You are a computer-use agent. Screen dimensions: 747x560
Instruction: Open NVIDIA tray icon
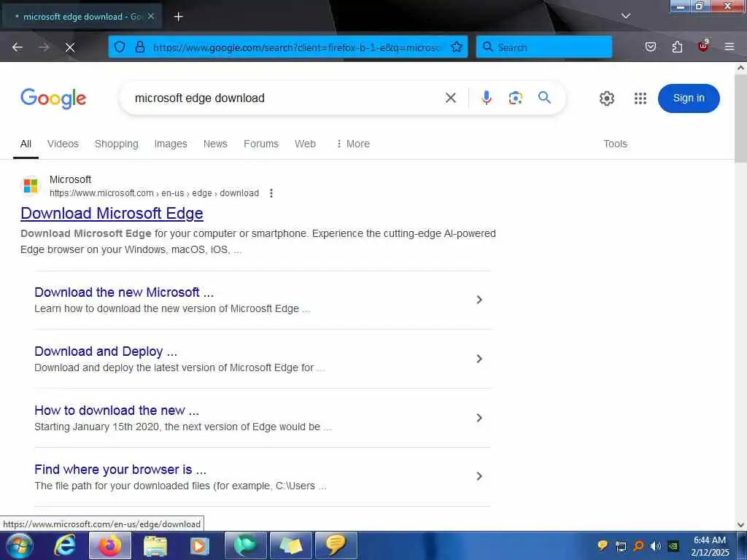673,546
